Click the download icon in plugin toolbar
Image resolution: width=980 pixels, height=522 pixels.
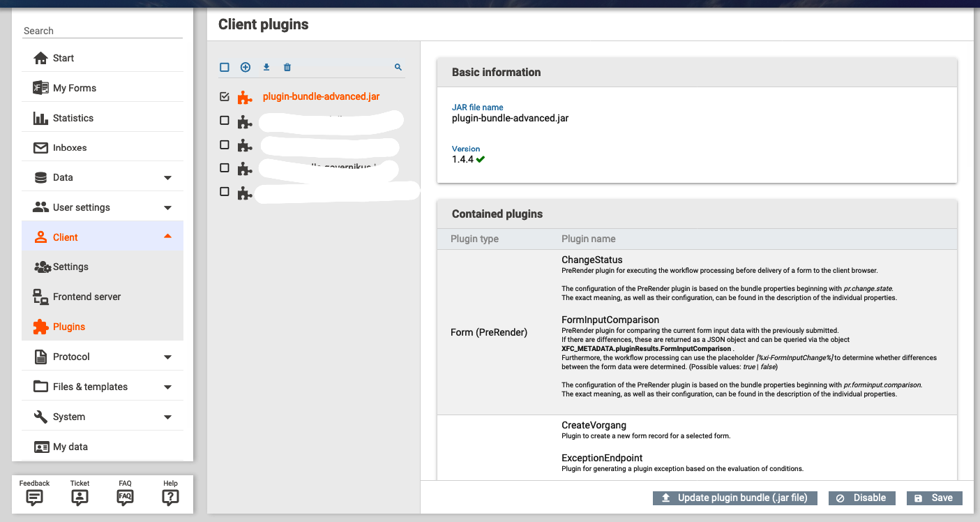(x=266, y=68)
